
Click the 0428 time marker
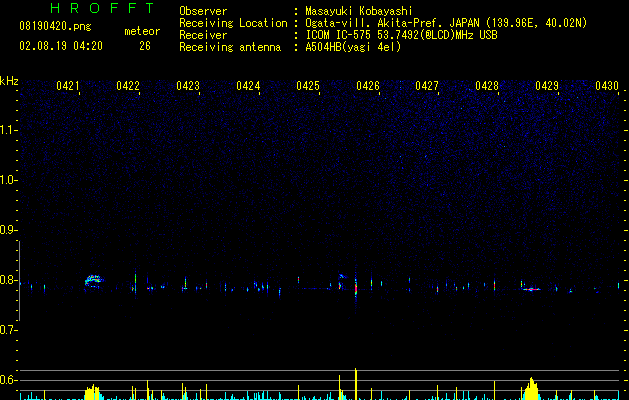(x=487, y=86)
